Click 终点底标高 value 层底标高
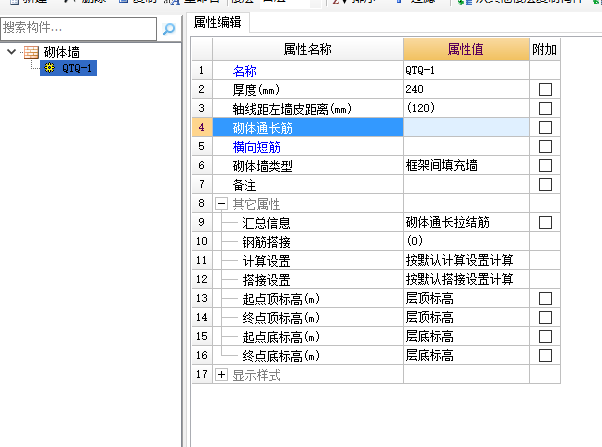 [x=466, y=355]
